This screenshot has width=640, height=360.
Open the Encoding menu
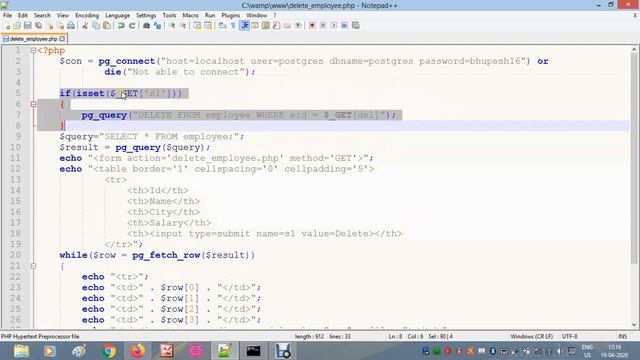pyautogui.click(x=87, y=15)
